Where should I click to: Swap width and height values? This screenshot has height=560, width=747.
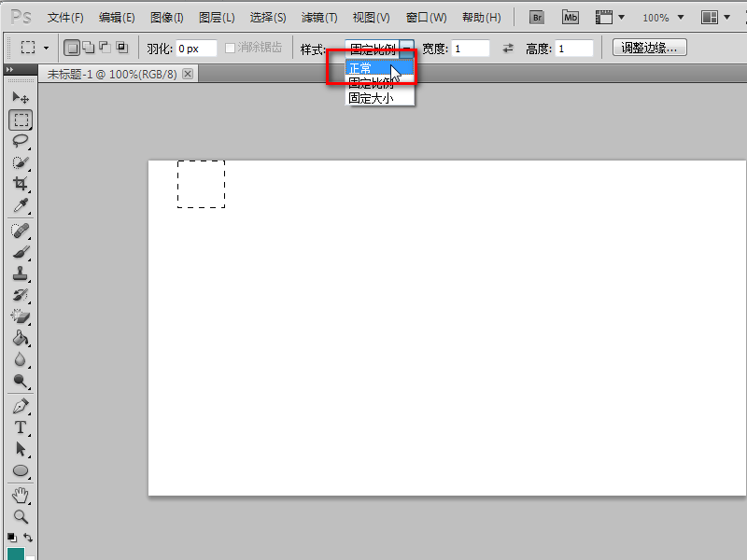click(508, 49)
